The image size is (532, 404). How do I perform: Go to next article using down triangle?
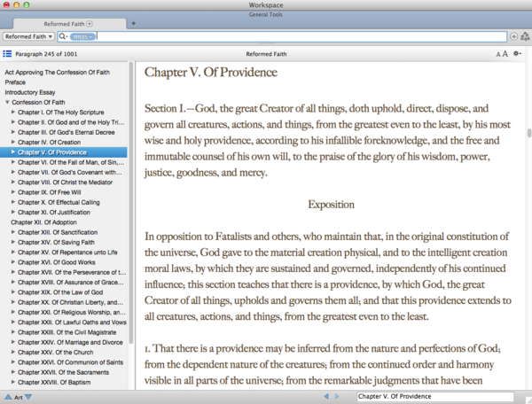(x=28, y=397)
